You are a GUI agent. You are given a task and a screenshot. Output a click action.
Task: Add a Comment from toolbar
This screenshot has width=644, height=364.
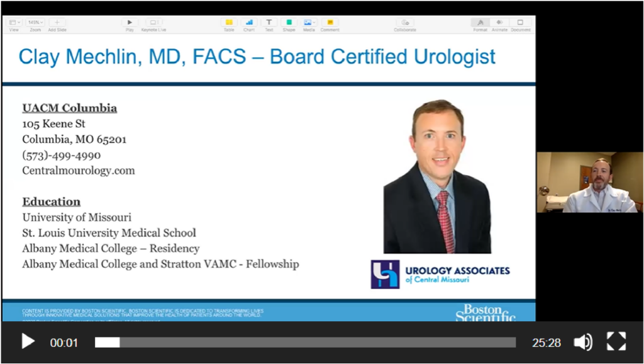pyautogui.click(x=330, y=23)
